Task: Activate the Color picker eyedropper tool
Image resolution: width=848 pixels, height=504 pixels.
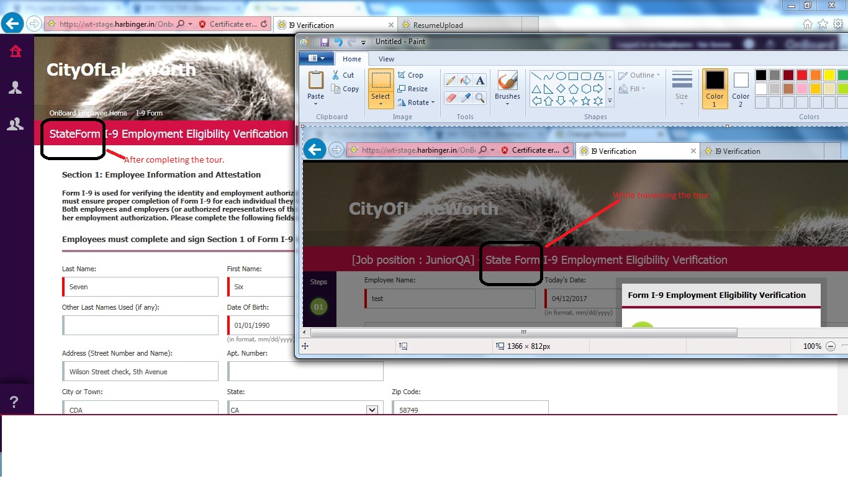Action: point(466,98)
